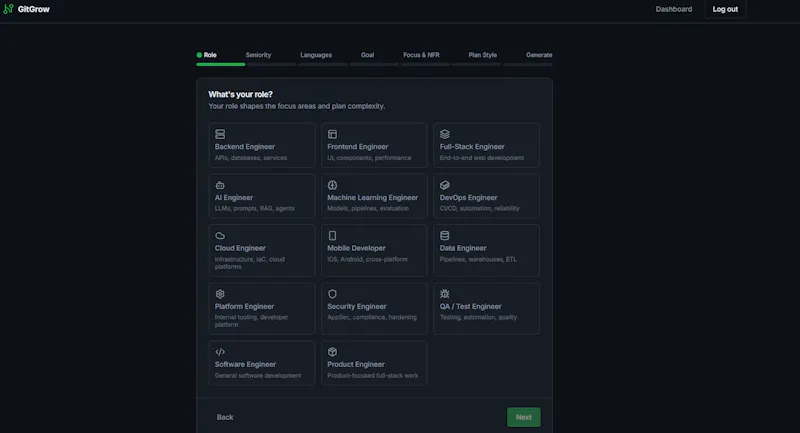Screen dimensions: 800x433
Task: Click 'Pipelines, warehouses, ETL' description
Action: 478,260
